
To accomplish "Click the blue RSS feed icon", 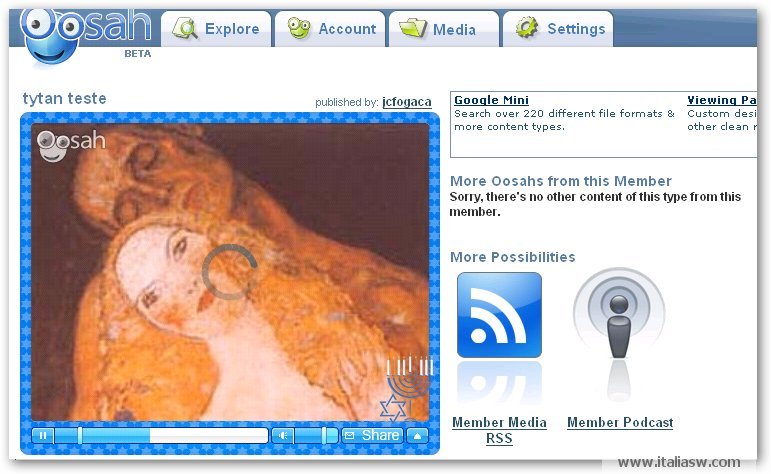I will pyautogui.click(x=499, y=315).
